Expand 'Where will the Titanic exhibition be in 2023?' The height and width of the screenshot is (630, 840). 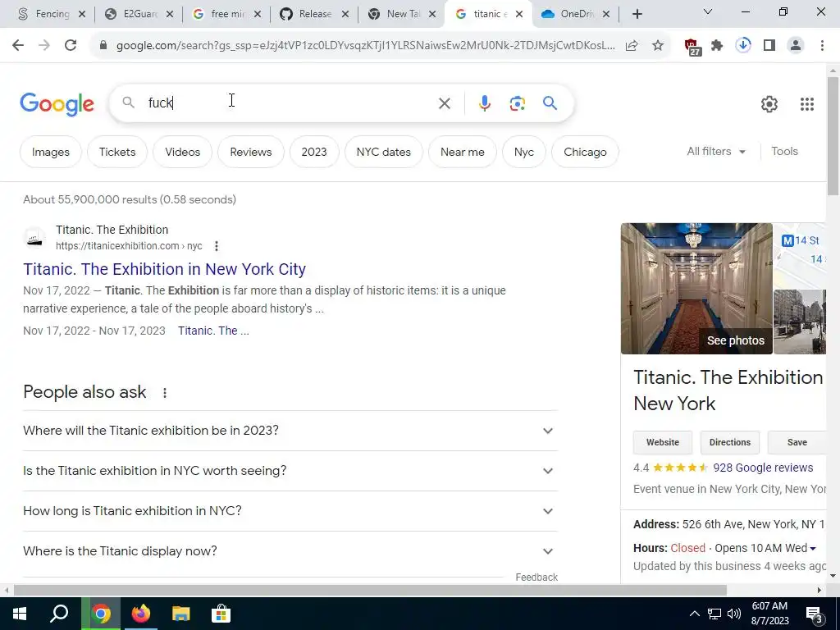[290, 431]
